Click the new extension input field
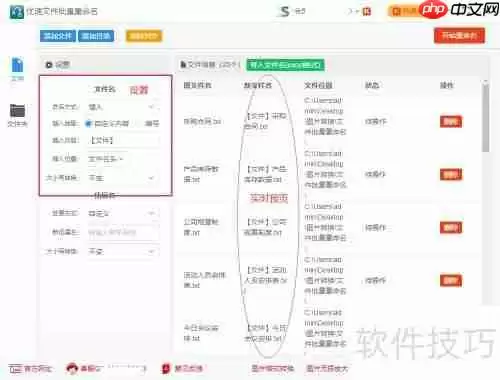Screen dimensions: 500x380 tap(122, 232)
